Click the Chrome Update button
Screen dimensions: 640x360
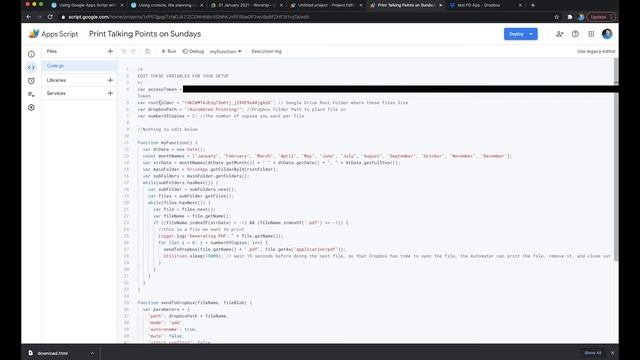coord(600,17)
